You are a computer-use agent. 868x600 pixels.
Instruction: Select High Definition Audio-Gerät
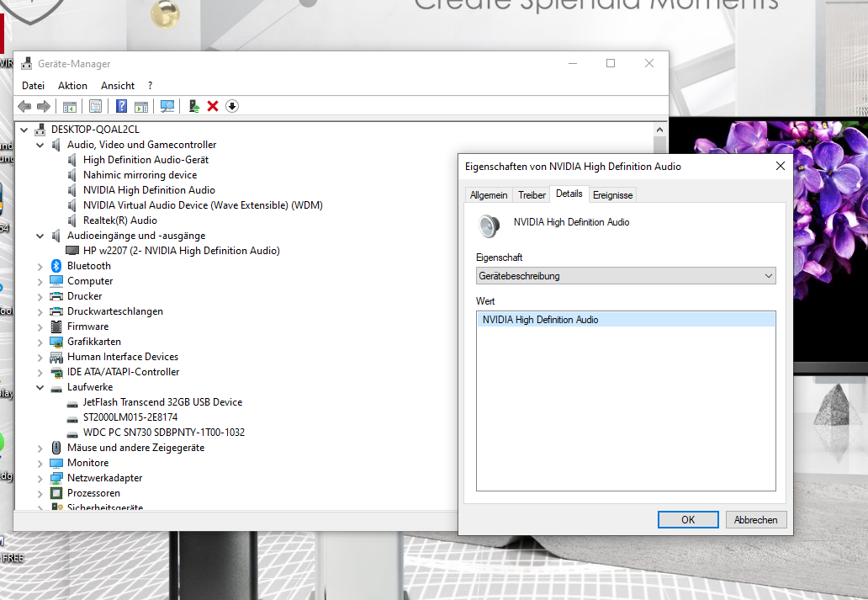[x=146, y=160]
